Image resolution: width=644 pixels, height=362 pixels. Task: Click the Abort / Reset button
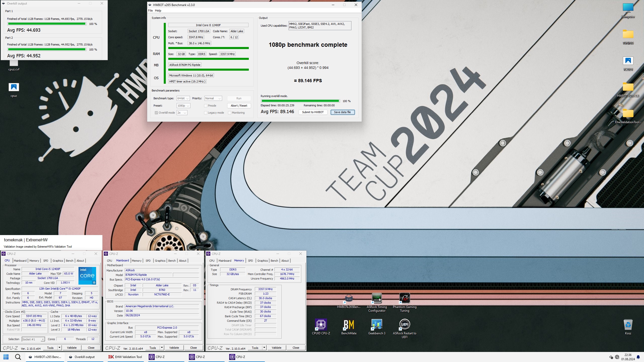click(x=239, y=106)
